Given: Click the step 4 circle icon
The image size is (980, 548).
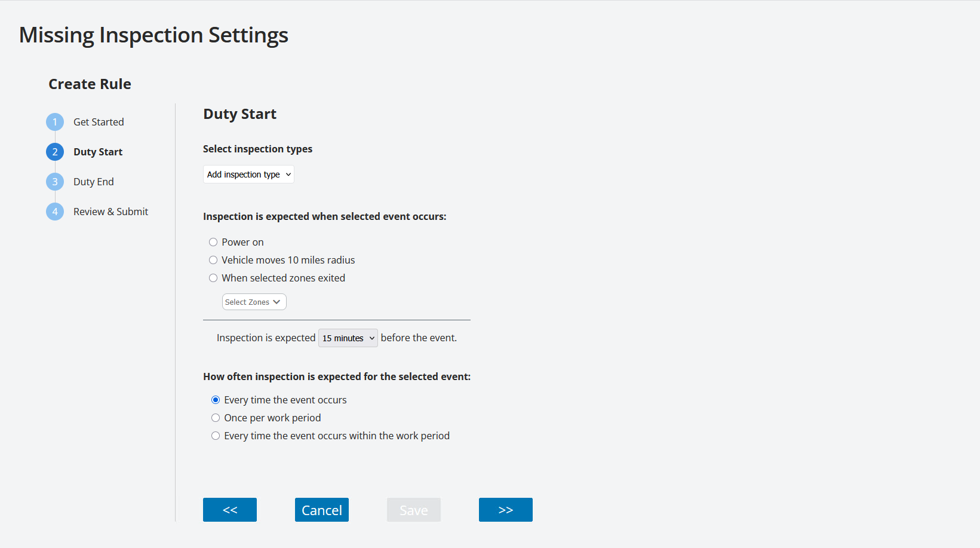Looking at the screenshot, I should pyautogui.click(x=54, y=211).
